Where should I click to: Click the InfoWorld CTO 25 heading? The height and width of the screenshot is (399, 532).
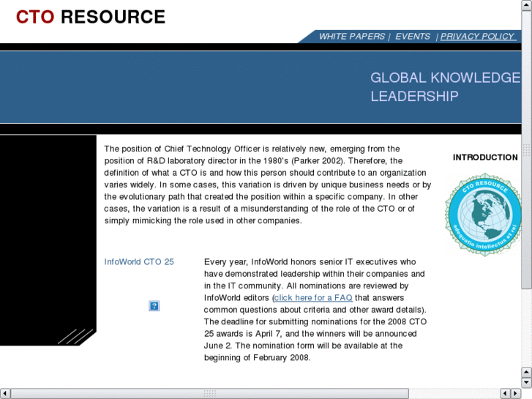coord(139,262)
